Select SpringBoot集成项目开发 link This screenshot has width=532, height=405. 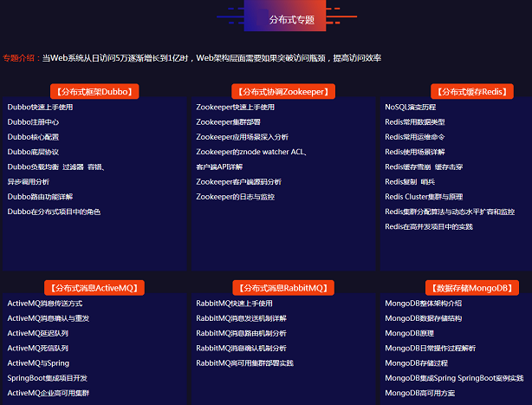tap(48, 378)
